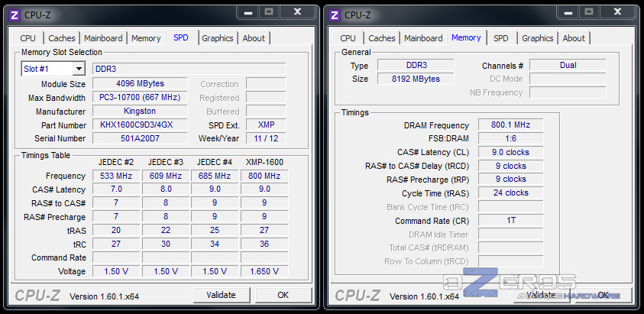
Task: Open the Caches tab in the right window
Action: coord(382,38)
